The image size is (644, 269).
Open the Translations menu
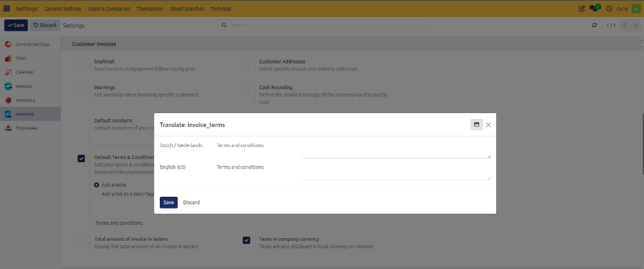pyautogui.click(x=150, y=9)
